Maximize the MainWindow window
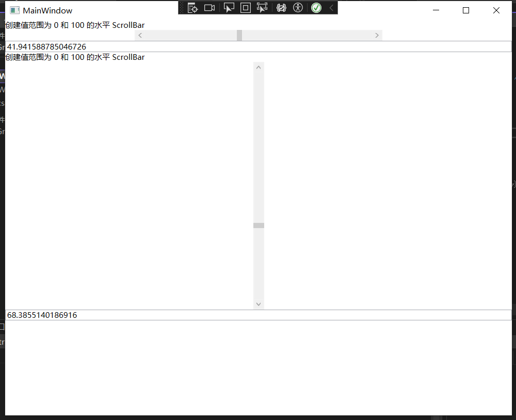The image size is (516, 420). coord(466,10)
